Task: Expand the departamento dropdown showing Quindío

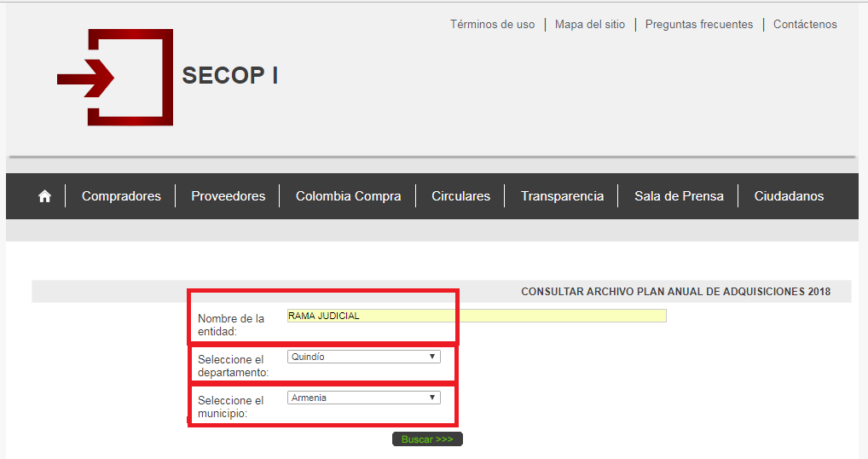Action: point(364,357)
